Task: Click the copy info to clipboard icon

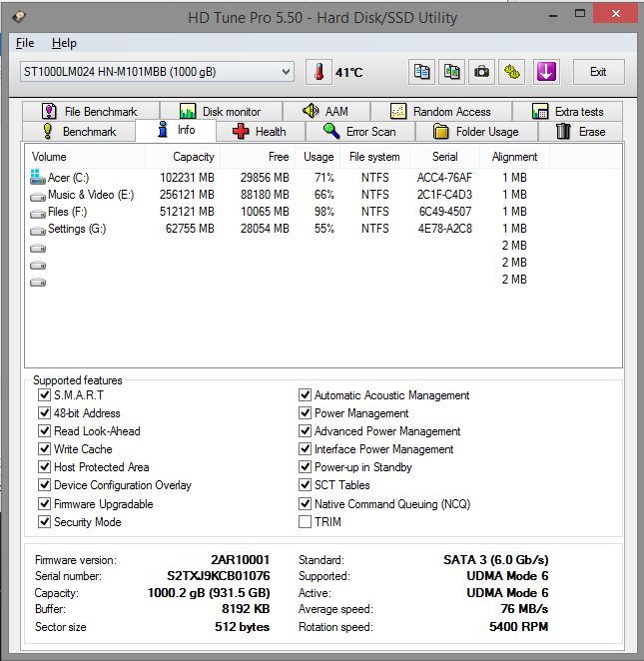Action: [422, 72]
